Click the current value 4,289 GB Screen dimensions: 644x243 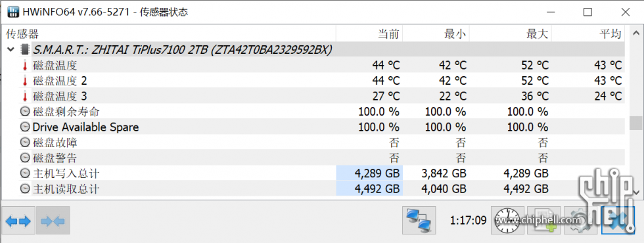377,173
